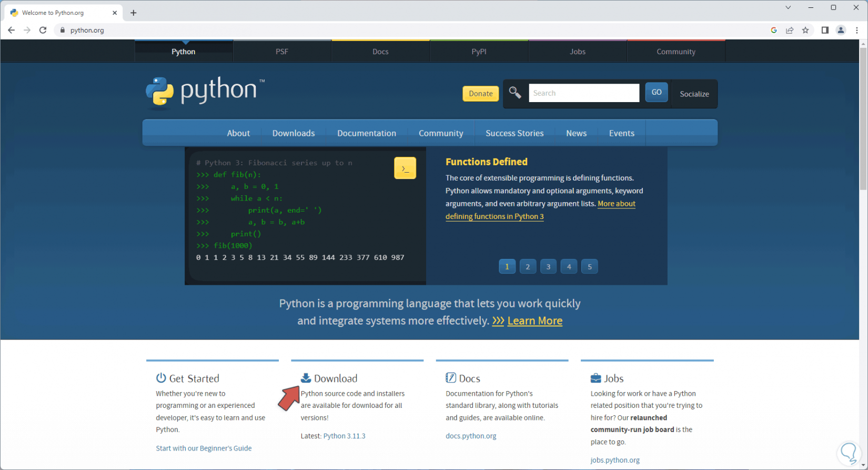Click the Jobs briefcase icon

point(596,378)
